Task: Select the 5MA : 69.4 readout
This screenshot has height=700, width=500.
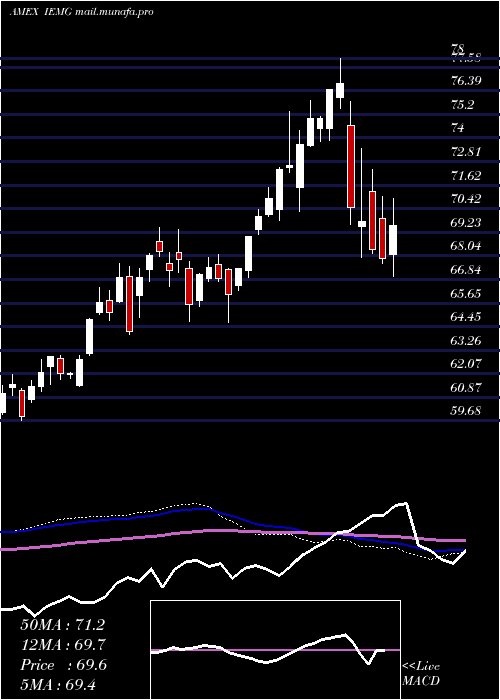Action: coord(58,684)
